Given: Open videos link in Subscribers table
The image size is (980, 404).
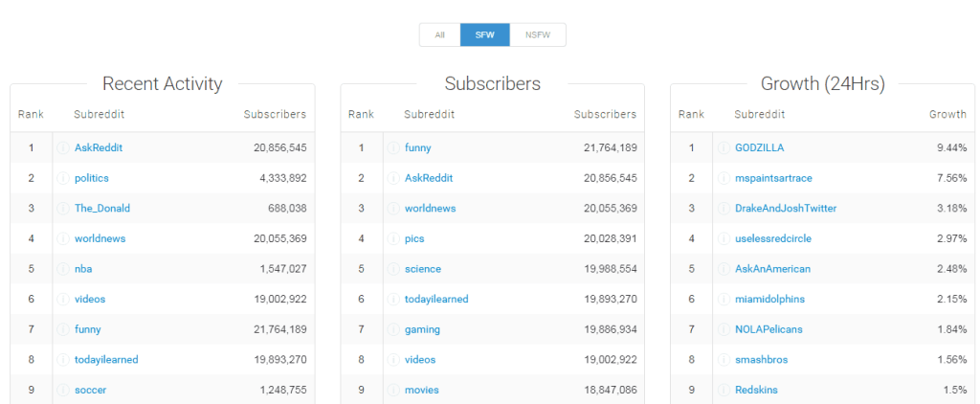Looking at the screenshot, I should click(421, 360).
